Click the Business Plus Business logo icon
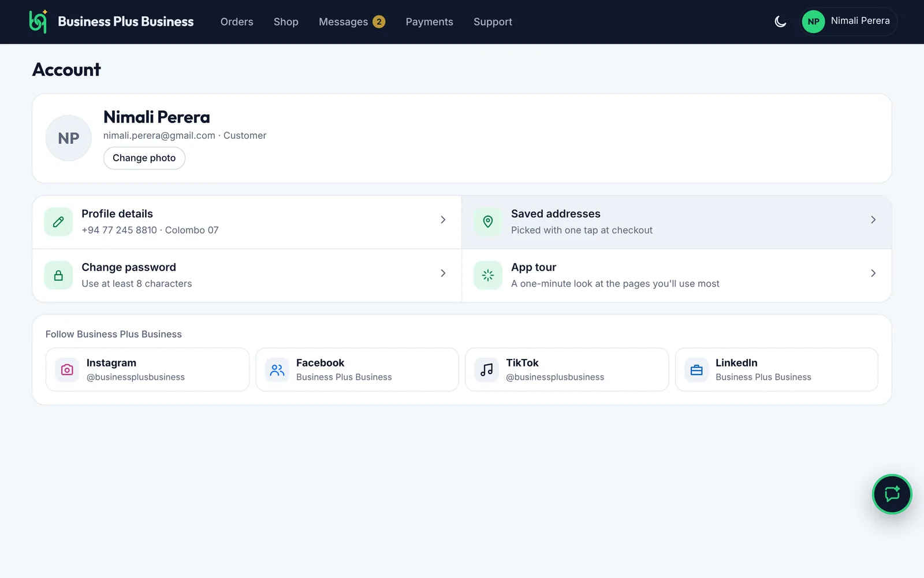This screenshot has height=578, width=924. coord(38,21)
